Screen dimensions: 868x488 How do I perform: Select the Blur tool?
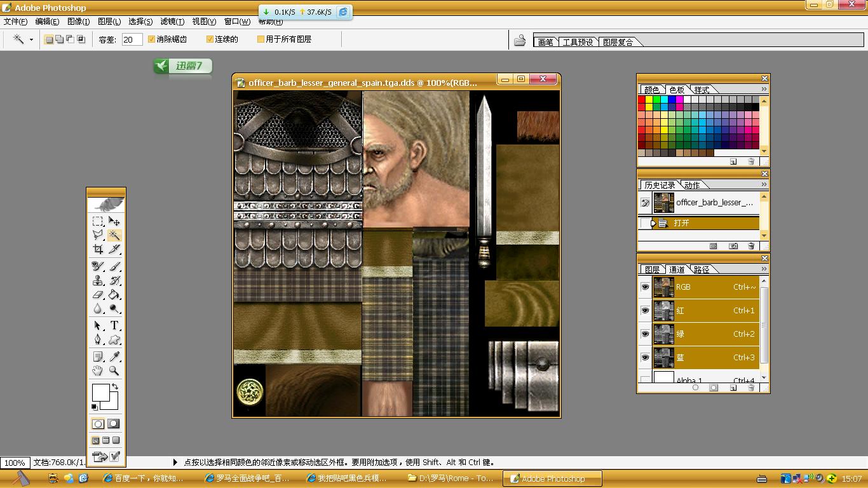pos(98,308)
